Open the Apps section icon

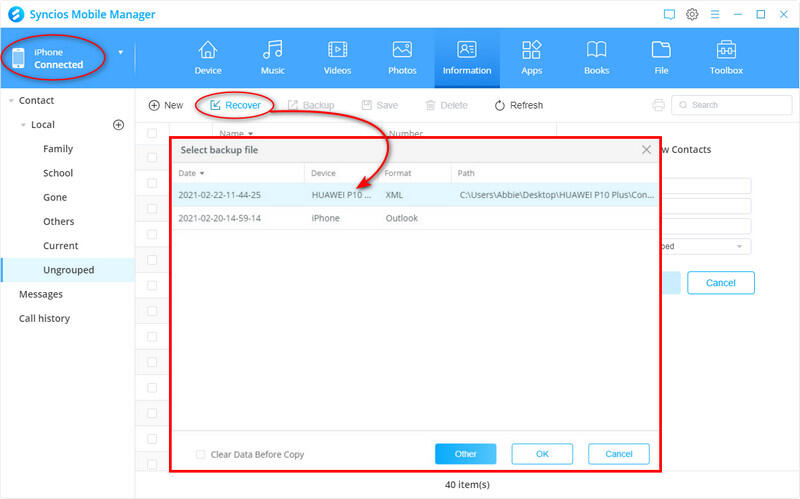tap(531, 50)
